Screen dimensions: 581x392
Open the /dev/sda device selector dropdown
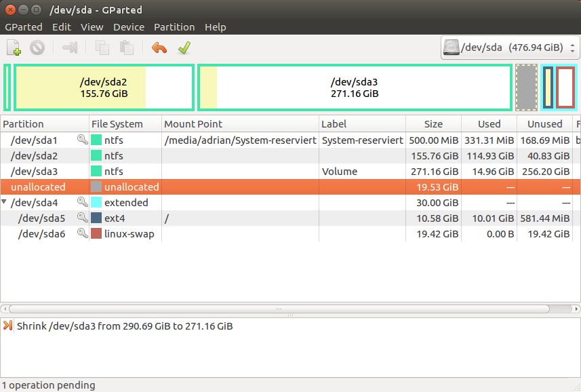coord(510,48)
